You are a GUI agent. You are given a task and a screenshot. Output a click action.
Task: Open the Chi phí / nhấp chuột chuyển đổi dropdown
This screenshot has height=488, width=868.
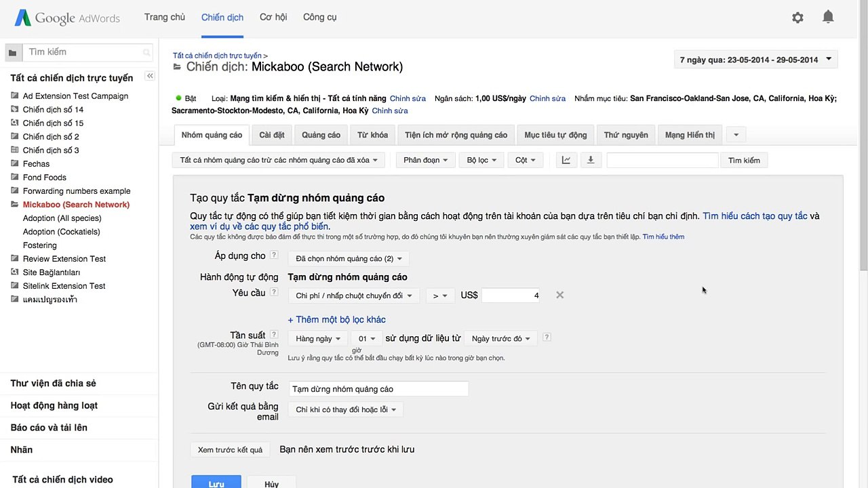354,296
